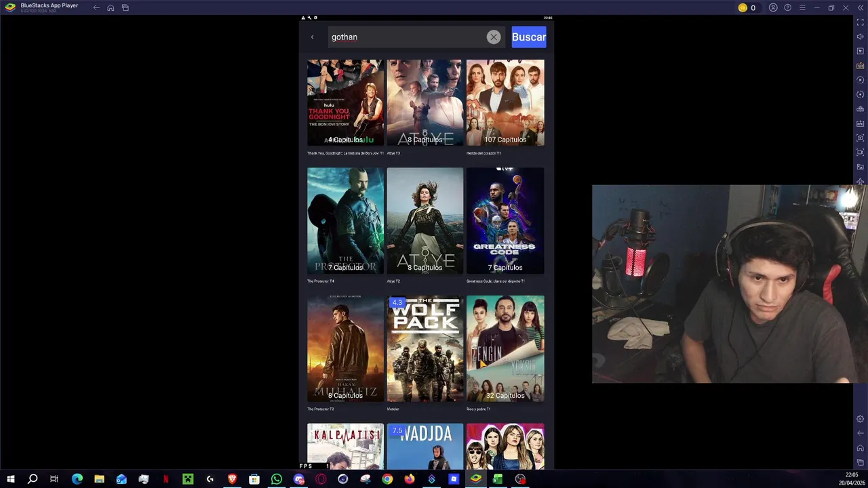Click the sidebar Android home icon
Screen dimensions: 868x488
coord(861,448)
